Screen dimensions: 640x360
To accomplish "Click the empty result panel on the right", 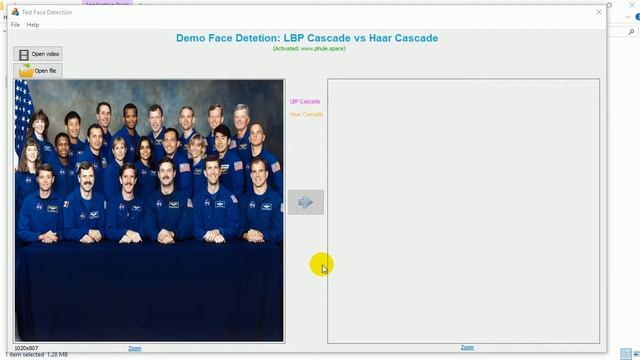I will point(463,211).
